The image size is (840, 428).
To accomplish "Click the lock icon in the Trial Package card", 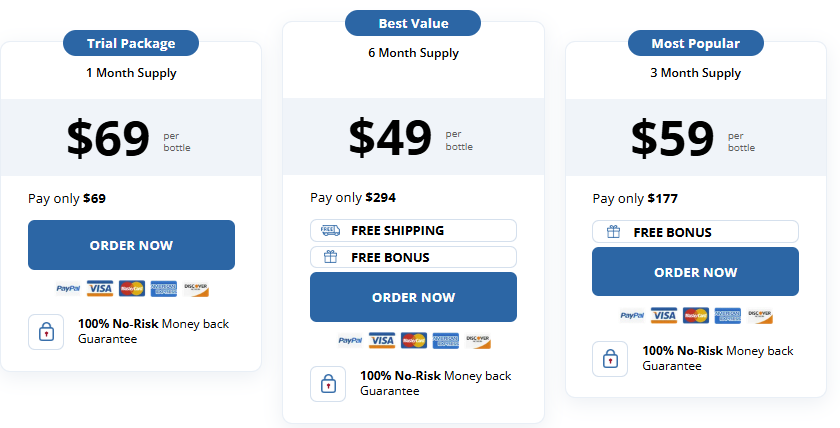I will click(46, 332).
